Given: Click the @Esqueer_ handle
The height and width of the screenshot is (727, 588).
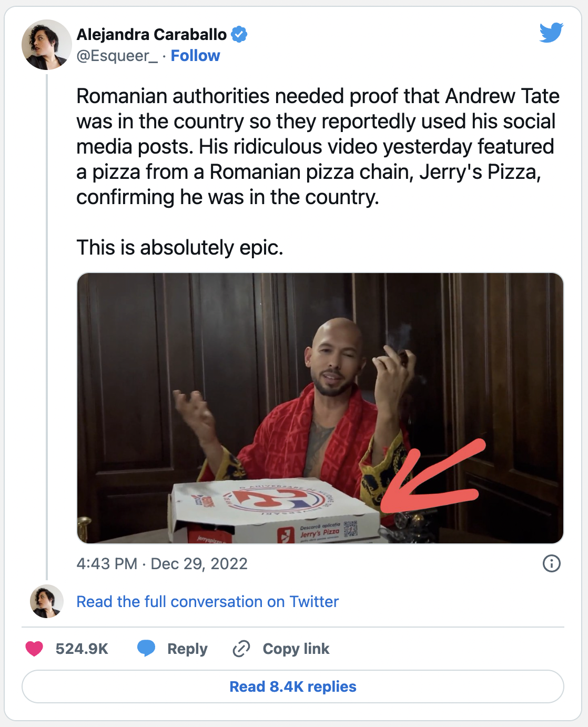Looking at the screenshot, I should click(x=117, y=56).
